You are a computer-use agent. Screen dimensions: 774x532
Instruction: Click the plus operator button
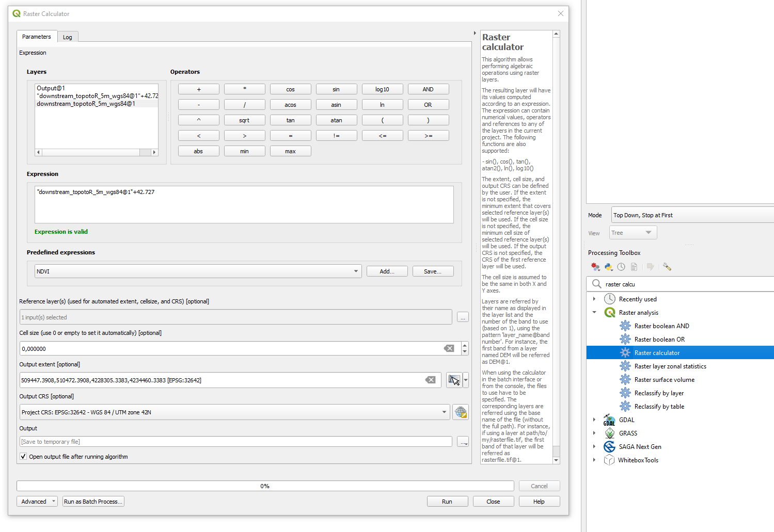pyautogui.click(x=198, y=89)
